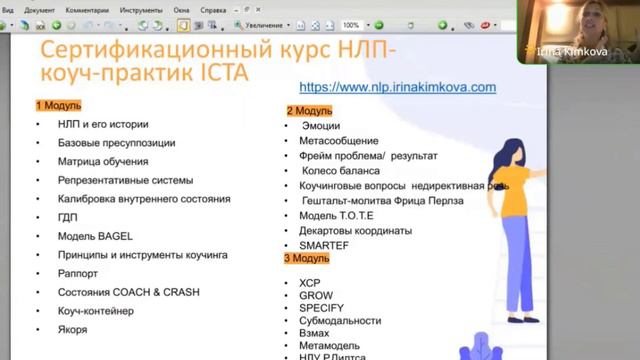Click the '3 Модуль' heading
Screen dimensions: 640x360
pyautogui.click(x=307, y=258)
